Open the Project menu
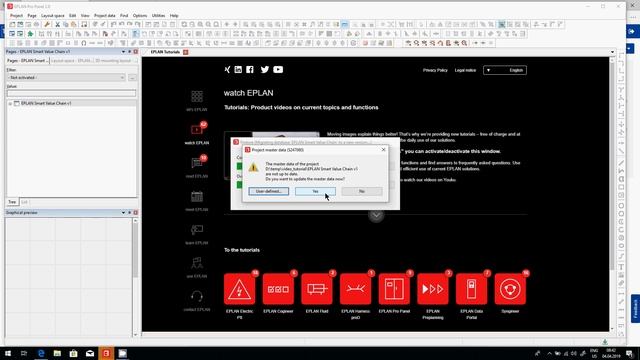This screenshot has width=640, height=360. (16, 16)
